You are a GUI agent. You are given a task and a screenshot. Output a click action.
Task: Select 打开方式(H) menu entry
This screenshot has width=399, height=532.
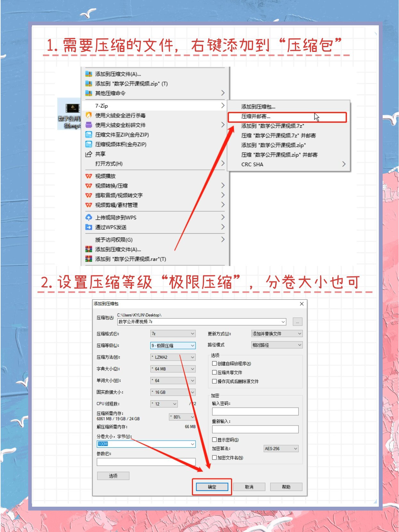(x=155, y=163)
